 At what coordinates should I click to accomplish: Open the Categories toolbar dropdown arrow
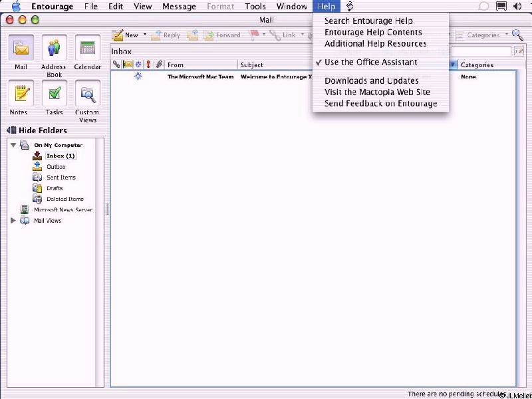(x=507, y=35)
